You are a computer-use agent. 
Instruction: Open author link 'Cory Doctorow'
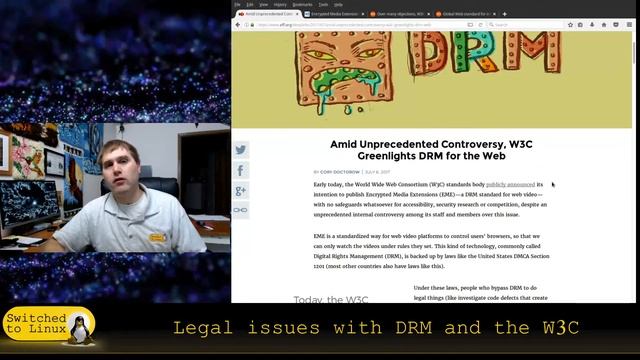[x=340, y=172]
